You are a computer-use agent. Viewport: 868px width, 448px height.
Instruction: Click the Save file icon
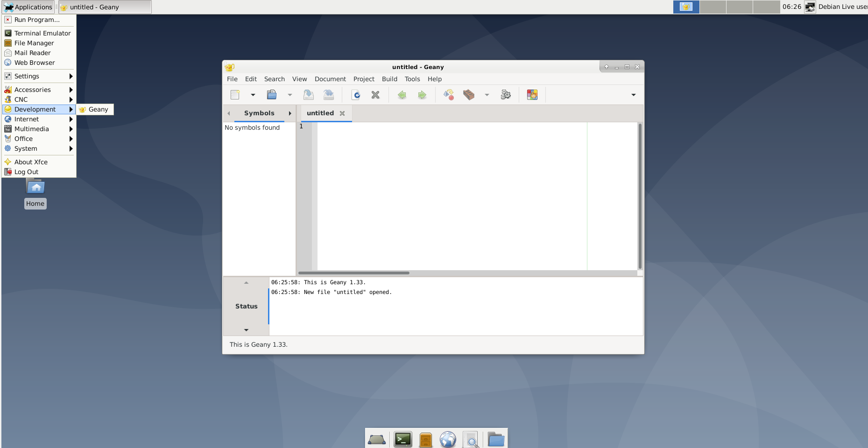coord(309,95)
